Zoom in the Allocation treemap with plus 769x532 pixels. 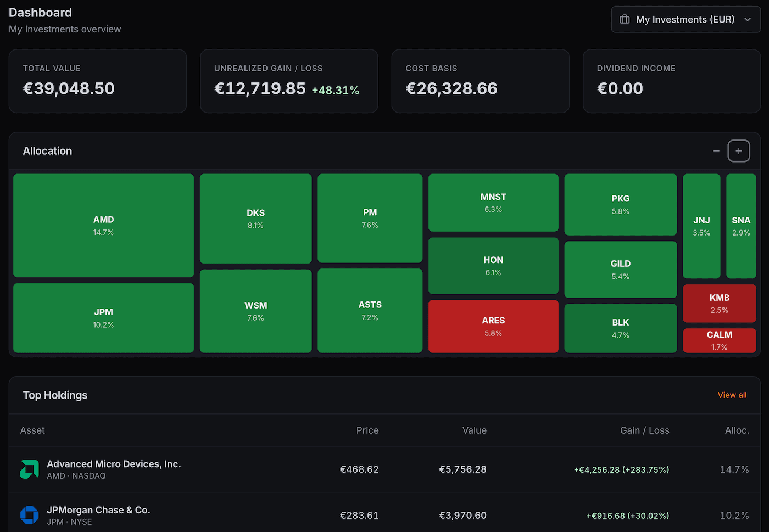coord(739,151)
